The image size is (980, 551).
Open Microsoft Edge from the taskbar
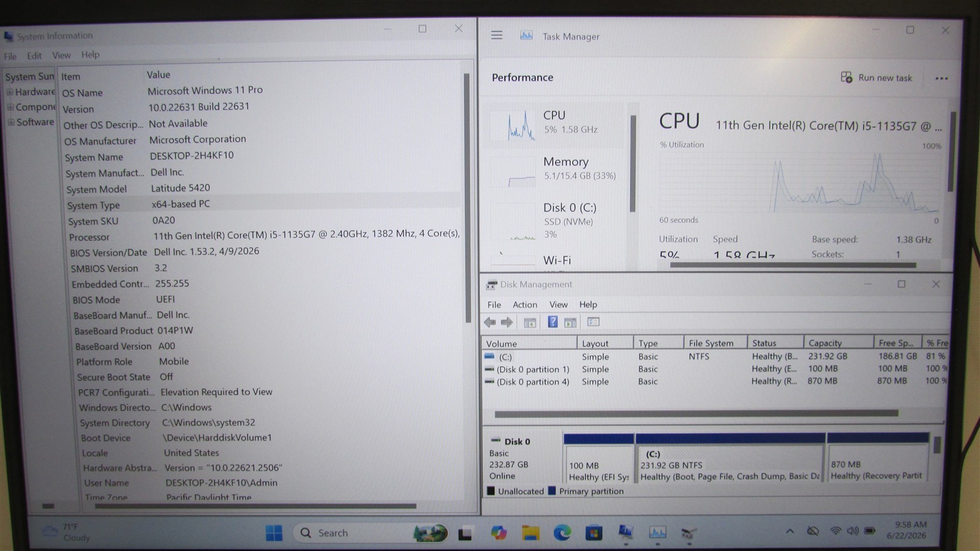pyautogui.click(x=562, y=533)
